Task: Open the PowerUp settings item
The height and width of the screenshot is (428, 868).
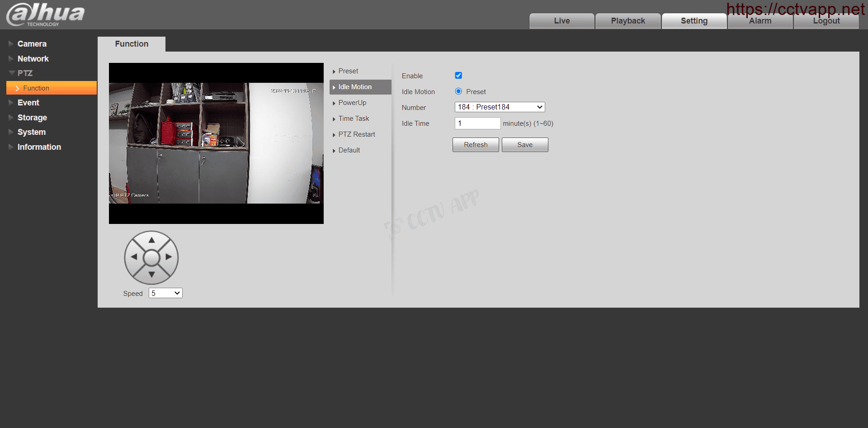Action: point(352,103)
